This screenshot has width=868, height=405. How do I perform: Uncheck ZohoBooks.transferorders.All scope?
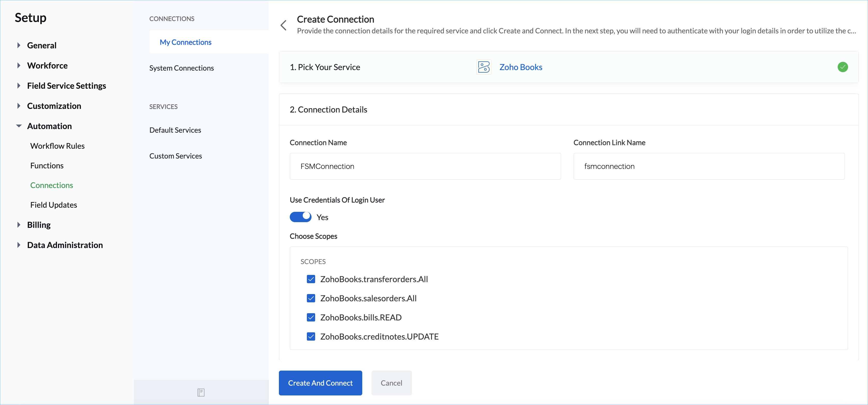[311, 279]
